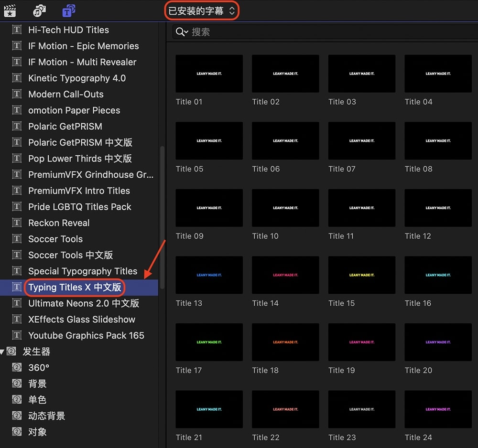Image resolution: width=478 pixels, height=448 pixels.
Task: Open the search magnifier options chevron
Action: tap(182, 32)
